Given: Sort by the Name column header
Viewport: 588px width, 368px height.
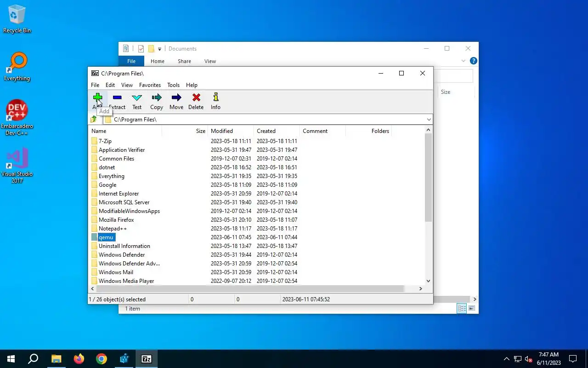Looking at the screenshot, I should point(125,131).
